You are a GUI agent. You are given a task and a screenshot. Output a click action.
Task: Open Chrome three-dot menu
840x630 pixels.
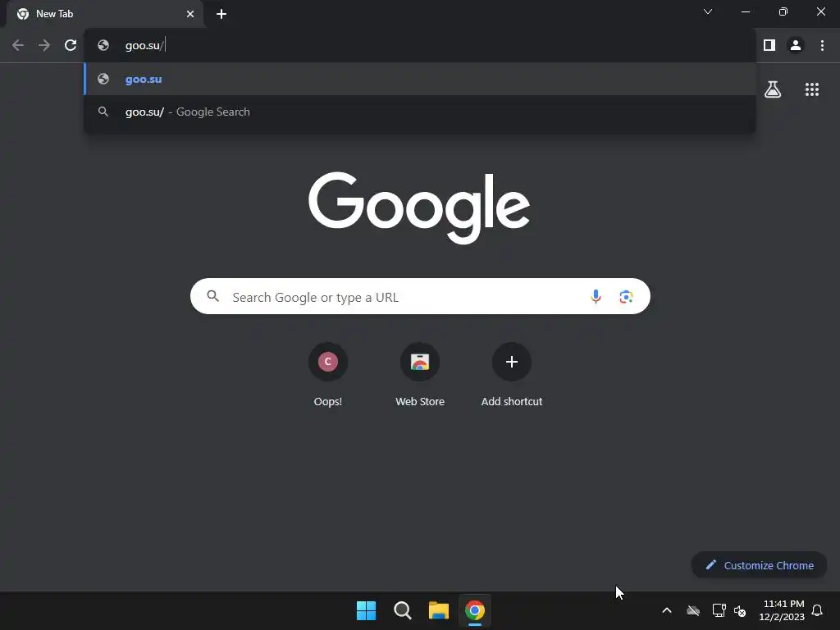point(822,46)
